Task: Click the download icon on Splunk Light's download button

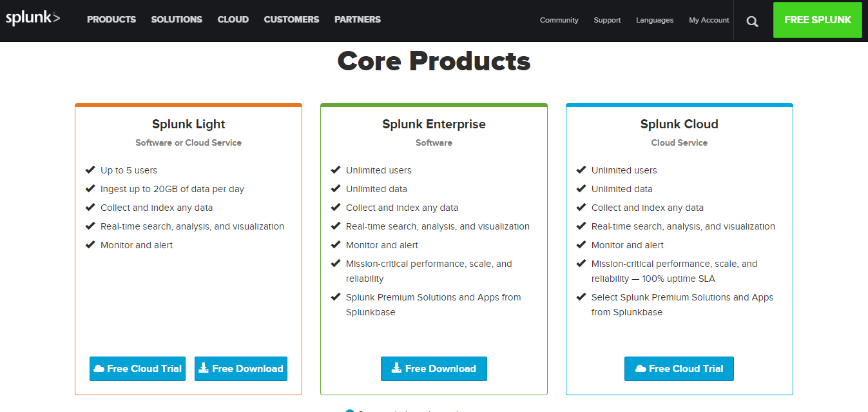Action: click(x=204, y=368)
